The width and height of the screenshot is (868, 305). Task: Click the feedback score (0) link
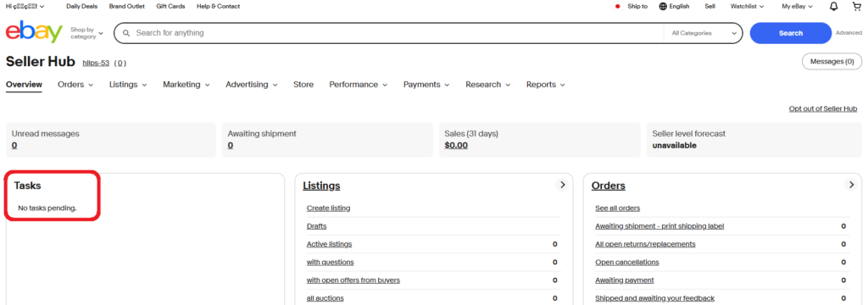tap(120, 63)
